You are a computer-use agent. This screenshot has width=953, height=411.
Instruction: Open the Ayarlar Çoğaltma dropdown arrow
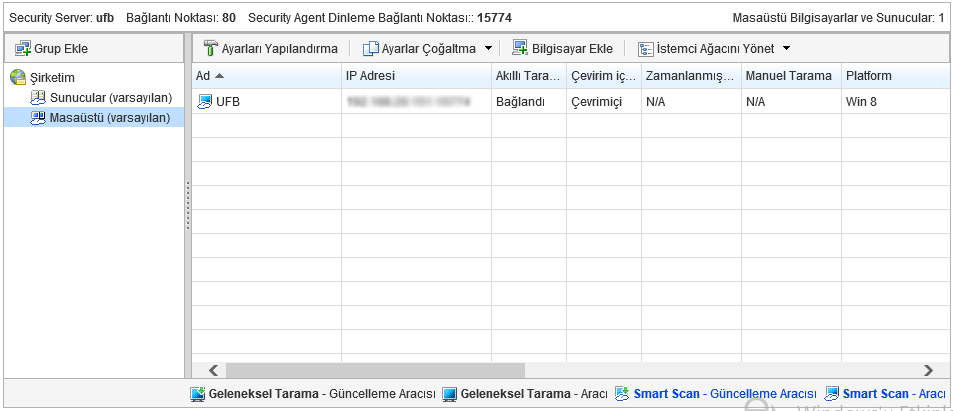click(489, 48)
